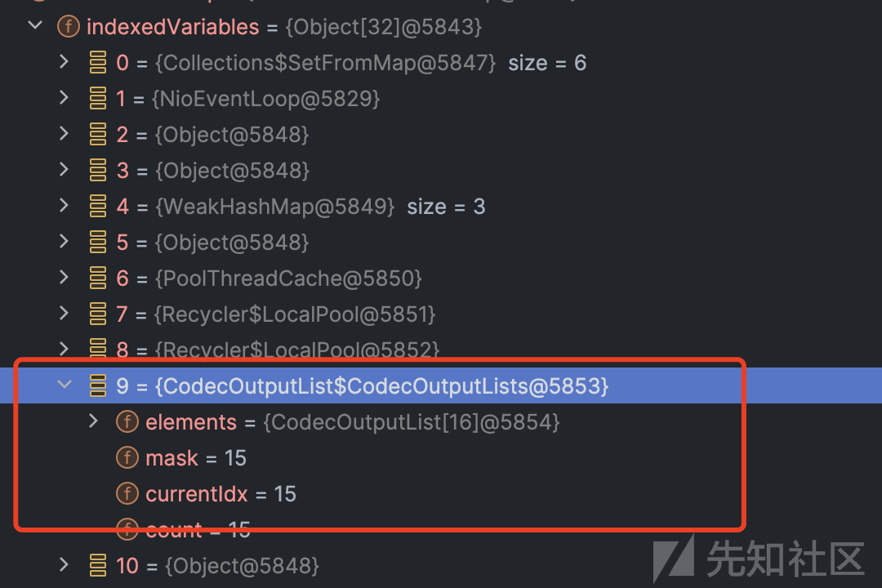The height and width of the screenshot is (588, 882).
Task: Collapse entry 9 CodecOutputLists@5853
Action: click(65, 385)
